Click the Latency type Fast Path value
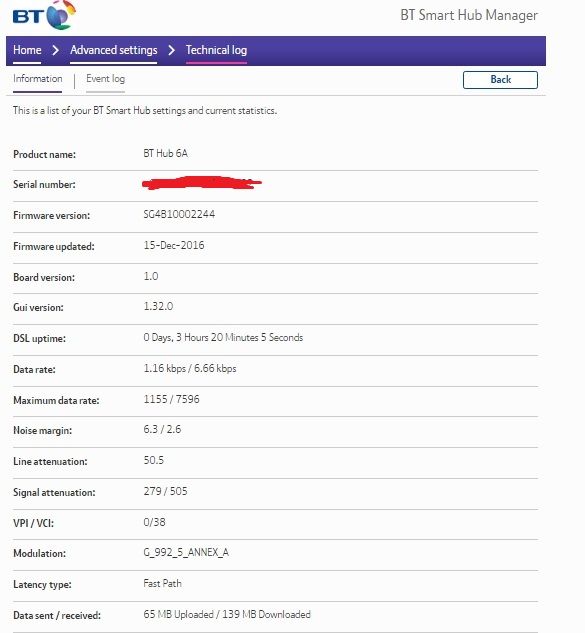 [162, 583]
